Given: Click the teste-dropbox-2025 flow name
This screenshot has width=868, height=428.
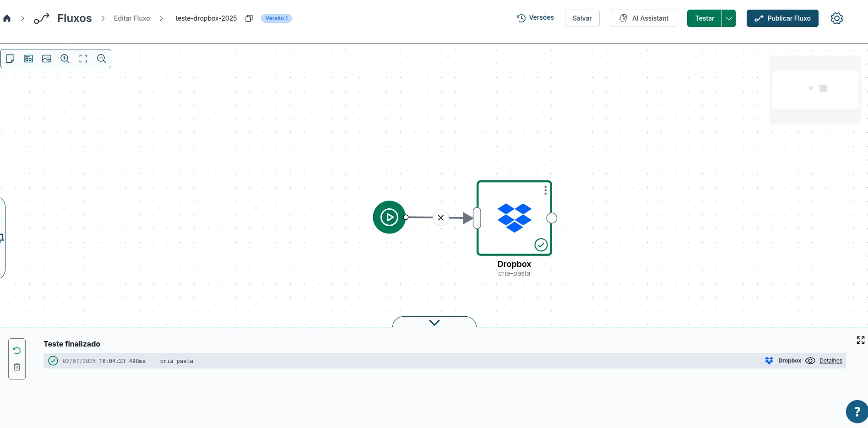Looking at the screenshot, I should [206, 18].
